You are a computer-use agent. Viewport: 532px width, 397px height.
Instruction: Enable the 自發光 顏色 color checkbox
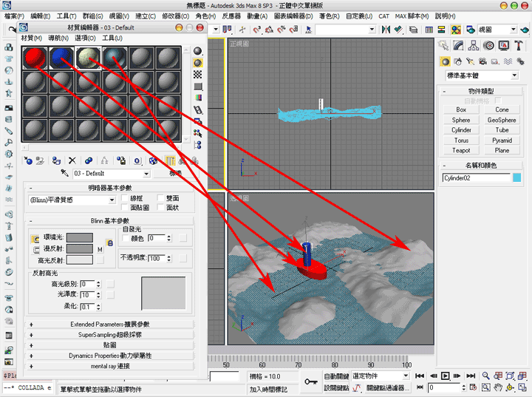[x=126, y=238]
